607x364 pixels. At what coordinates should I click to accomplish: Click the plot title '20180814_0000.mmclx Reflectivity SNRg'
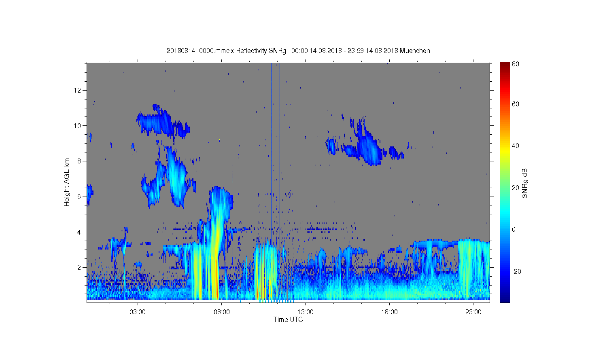tap(226, 51)
